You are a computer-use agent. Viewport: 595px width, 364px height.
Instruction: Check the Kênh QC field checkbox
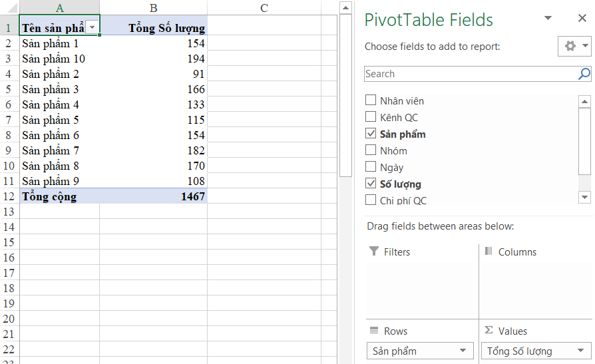[370, 117]
